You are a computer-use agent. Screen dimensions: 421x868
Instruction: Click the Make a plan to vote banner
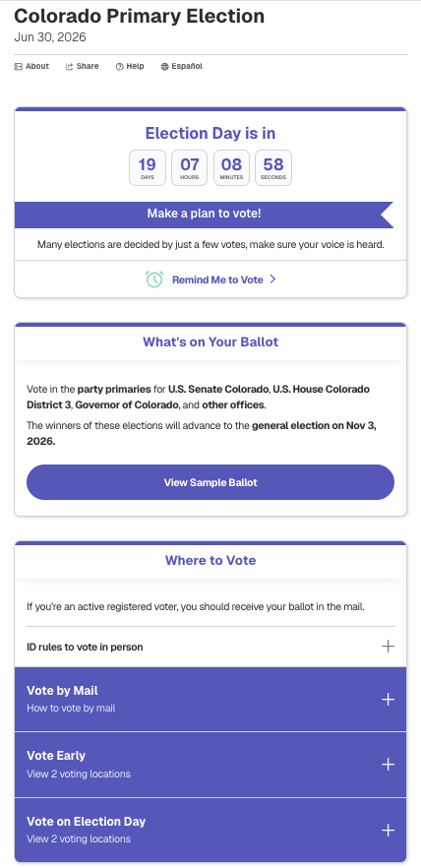coord(204,215)
